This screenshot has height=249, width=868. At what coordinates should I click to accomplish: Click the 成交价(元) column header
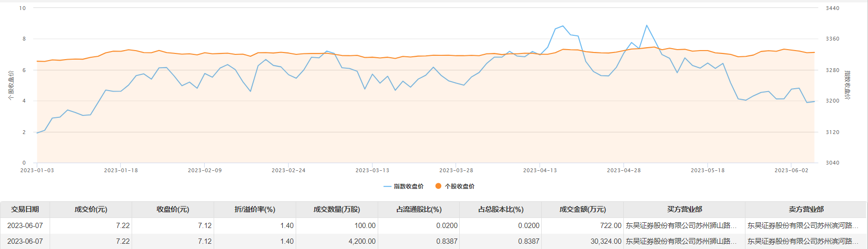tap(91, 209)
